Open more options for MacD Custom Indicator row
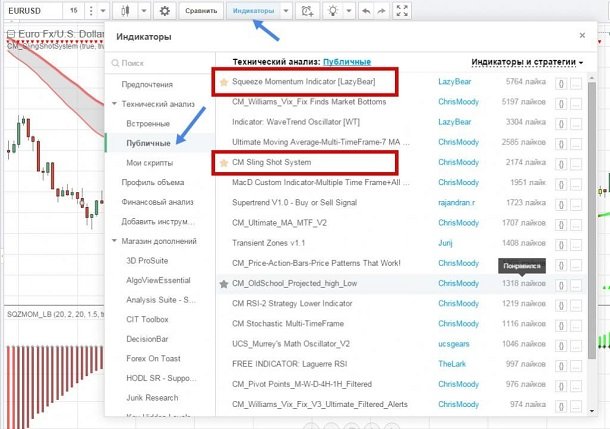The image size is (610, 429). pyautogui.click(x=576, y=184)
